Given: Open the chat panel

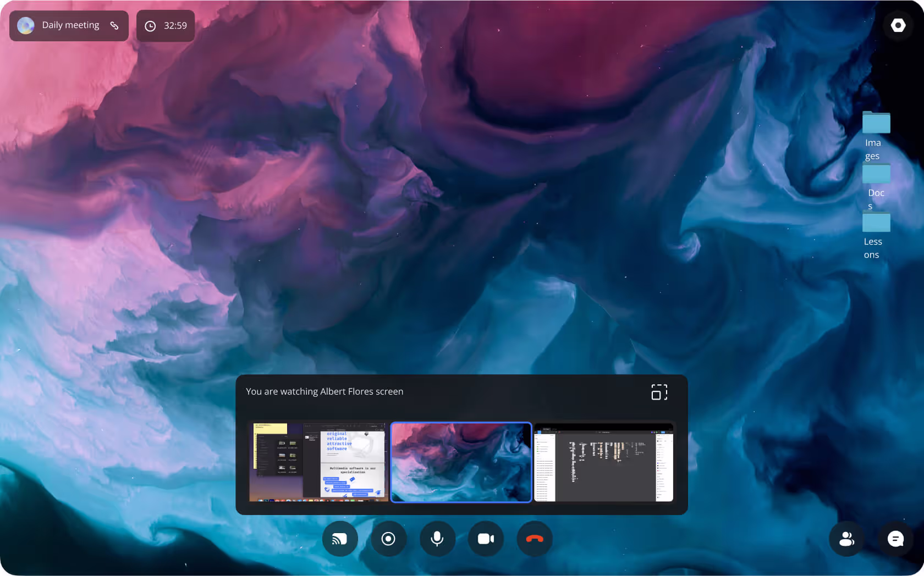Looking at the screenshot, I should tap(895, 539).
